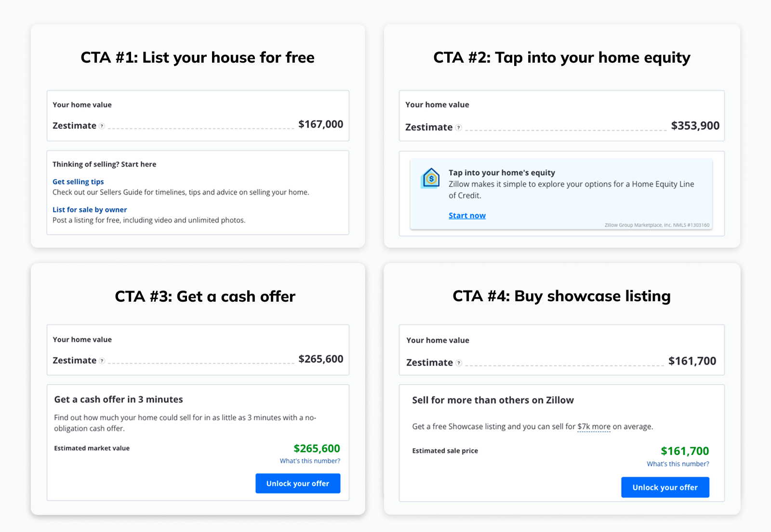Click Zestimate help icon in CTA #3

pos(102,361)
